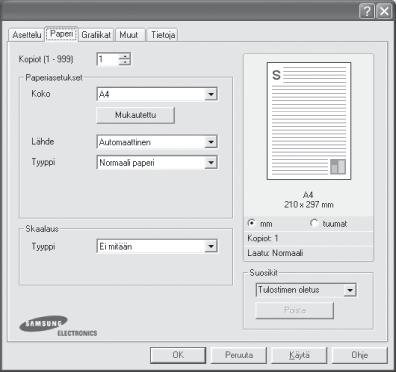Click the A4 page preview thumbnail
This screenshot has width=396, height=372.
coord(309,121)
